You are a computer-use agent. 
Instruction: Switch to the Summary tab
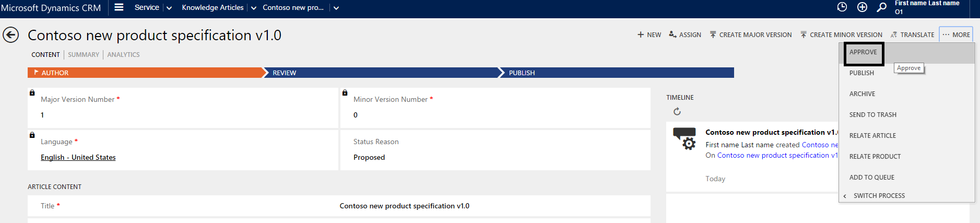point(84,54)
